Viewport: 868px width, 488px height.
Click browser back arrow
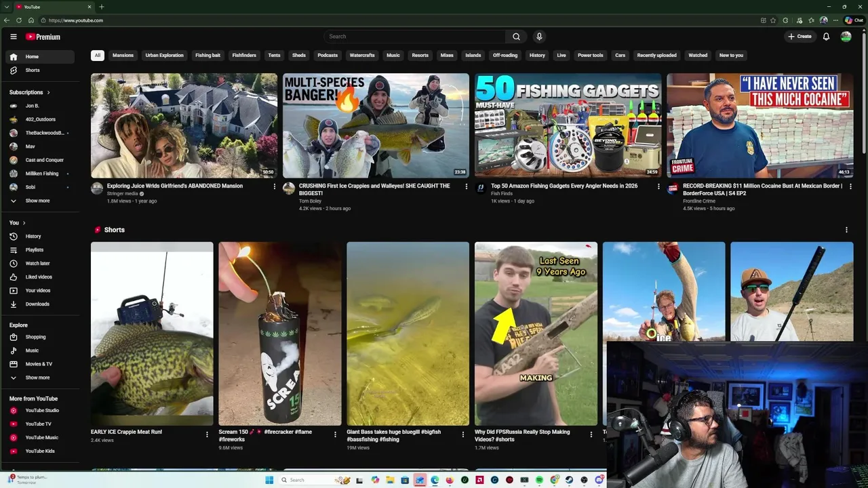point(7,20)
